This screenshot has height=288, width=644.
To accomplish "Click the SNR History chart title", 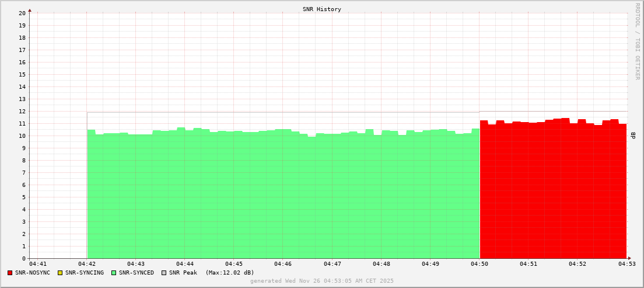I will point(322,9).
